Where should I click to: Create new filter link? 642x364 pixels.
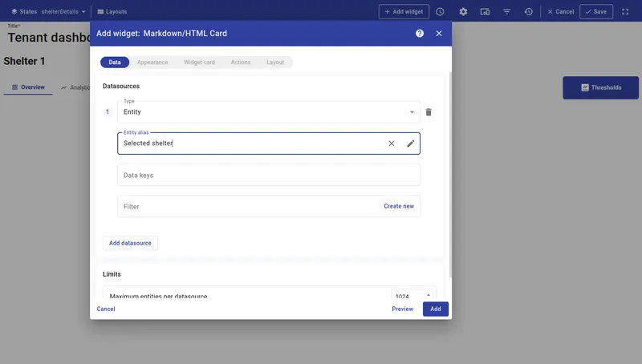point(399,206)
